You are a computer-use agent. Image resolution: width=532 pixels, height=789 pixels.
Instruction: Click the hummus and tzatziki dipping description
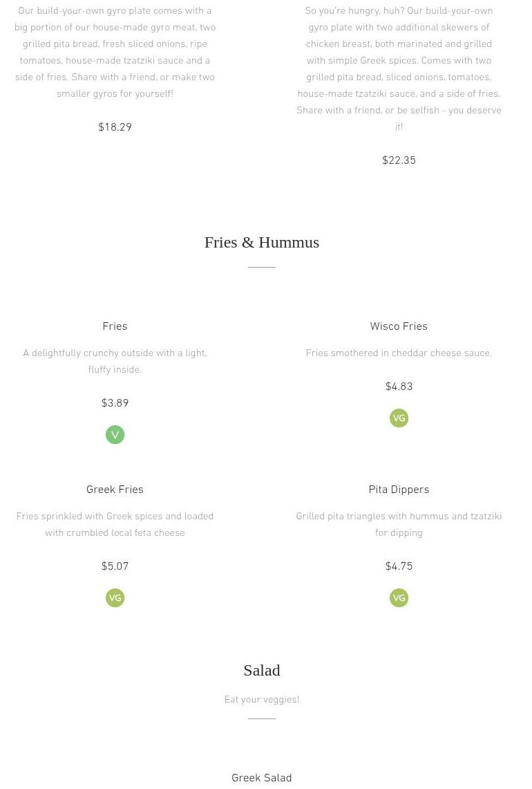pos(399,524)
